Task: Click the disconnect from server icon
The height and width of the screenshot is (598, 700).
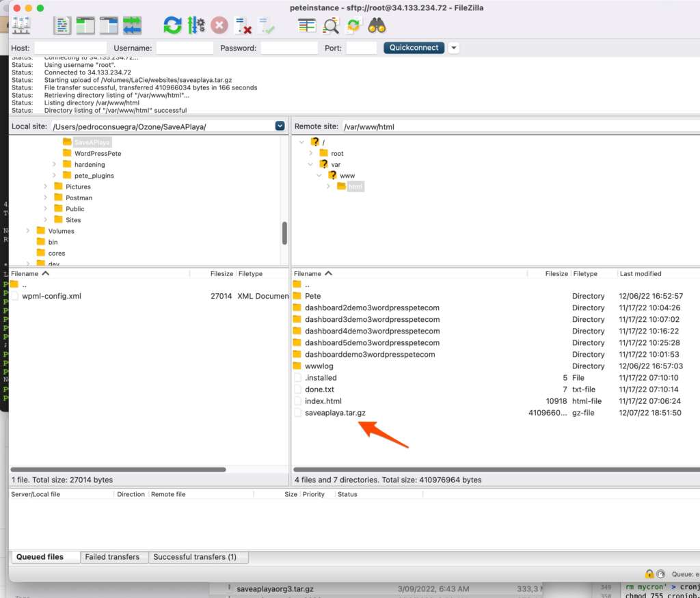Action: [242, 26]
